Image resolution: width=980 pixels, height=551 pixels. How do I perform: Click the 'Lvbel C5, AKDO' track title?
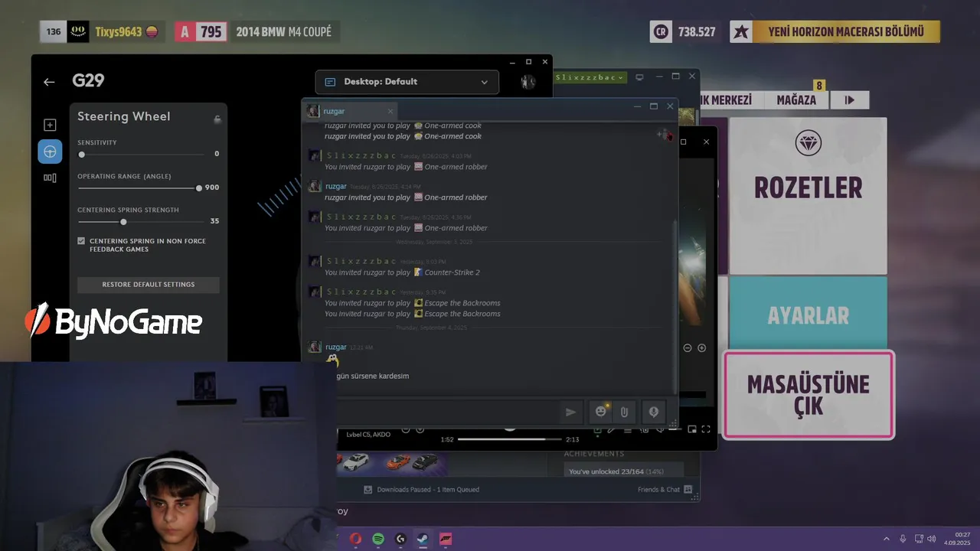(368, 435)
